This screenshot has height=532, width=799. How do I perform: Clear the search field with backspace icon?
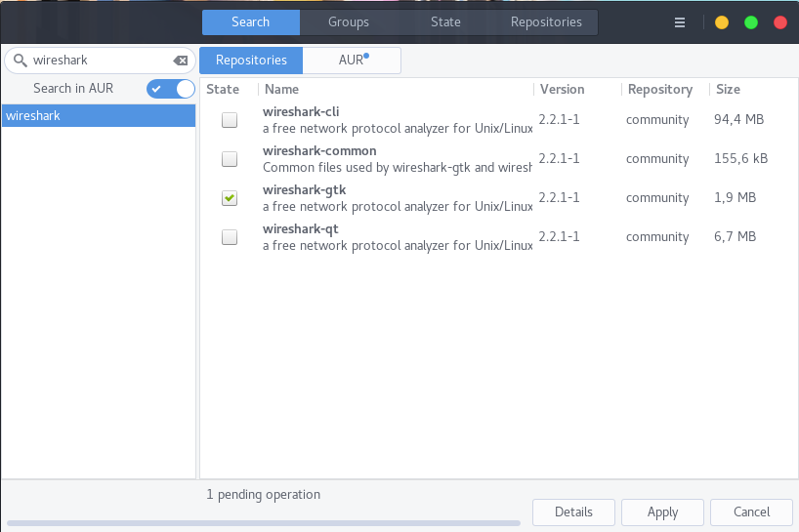pos(181,61)
